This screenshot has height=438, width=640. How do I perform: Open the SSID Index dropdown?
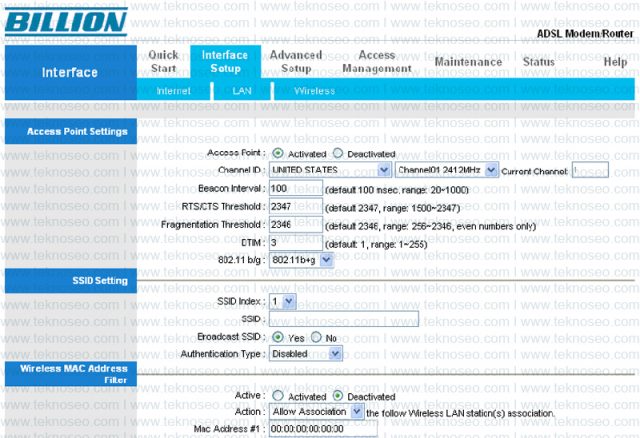(282, 302)
